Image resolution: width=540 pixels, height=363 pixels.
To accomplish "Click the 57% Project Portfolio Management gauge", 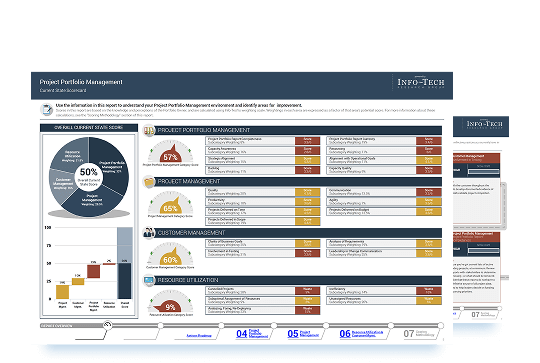I will coord(170,153).
